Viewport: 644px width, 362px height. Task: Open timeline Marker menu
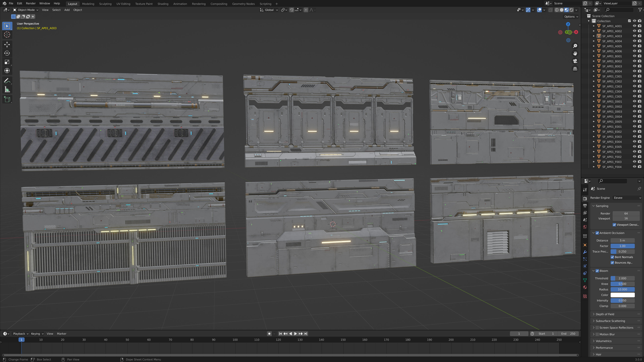coord(62,334)
